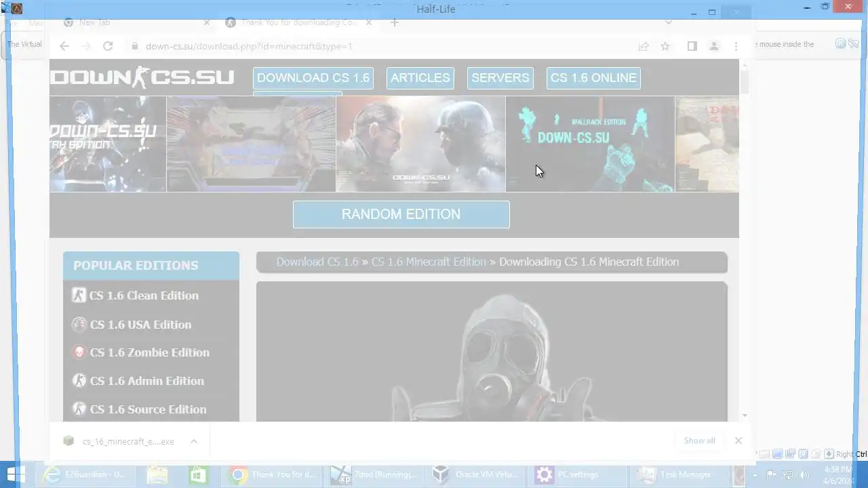868x488 pixels.
Task: Switch to the 7dod Running taskbar item
Action: click(374, 474)
